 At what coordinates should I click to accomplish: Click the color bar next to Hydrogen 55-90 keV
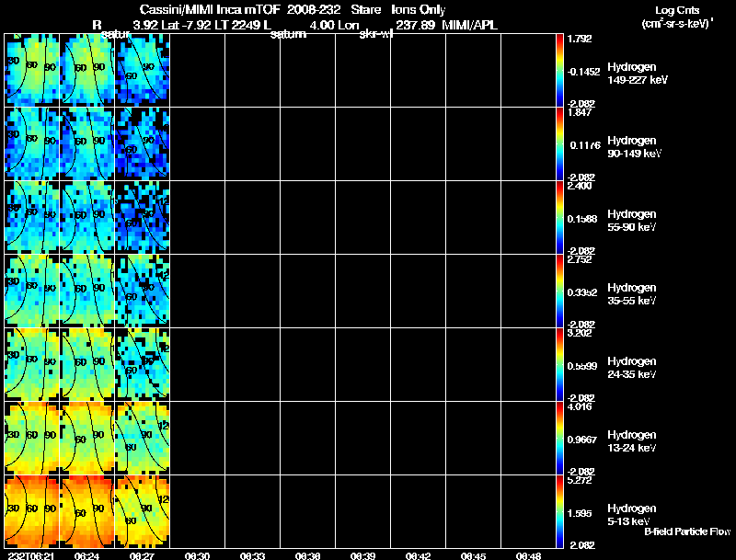[x=562, y=217]
